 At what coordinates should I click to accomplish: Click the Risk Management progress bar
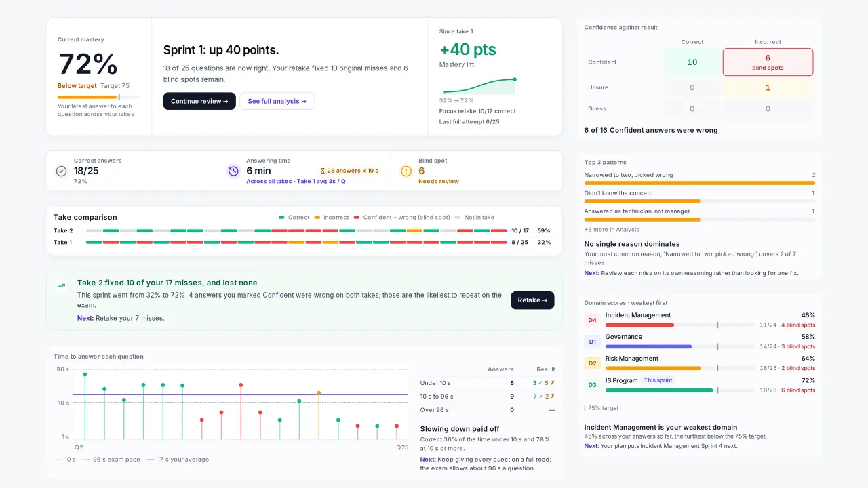(x=679, y=369)
